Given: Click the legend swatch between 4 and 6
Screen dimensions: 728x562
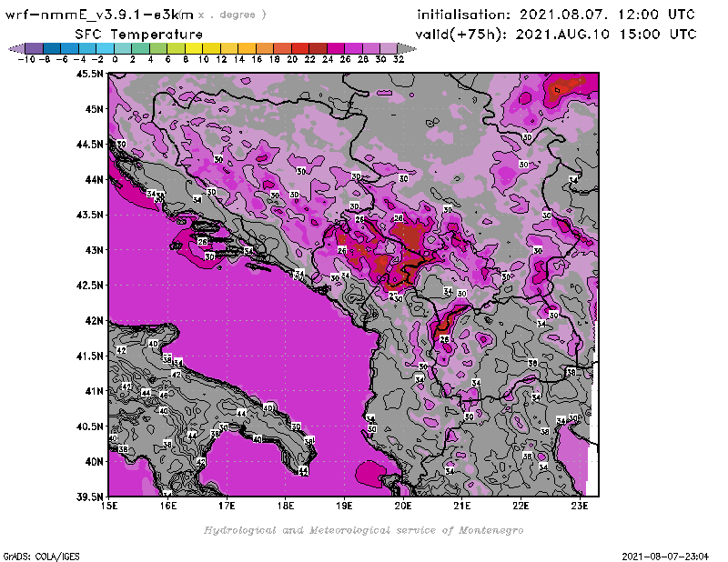Looking at the screenshot, I should click(158, 48).
